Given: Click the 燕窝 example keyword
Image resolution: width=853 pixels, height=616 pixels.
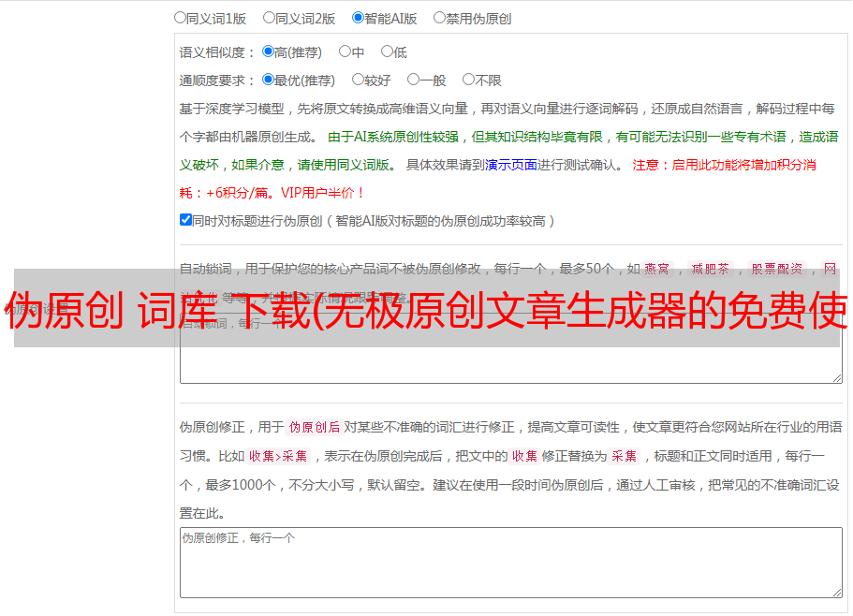Looking at the screenshot, I should 657,269.
